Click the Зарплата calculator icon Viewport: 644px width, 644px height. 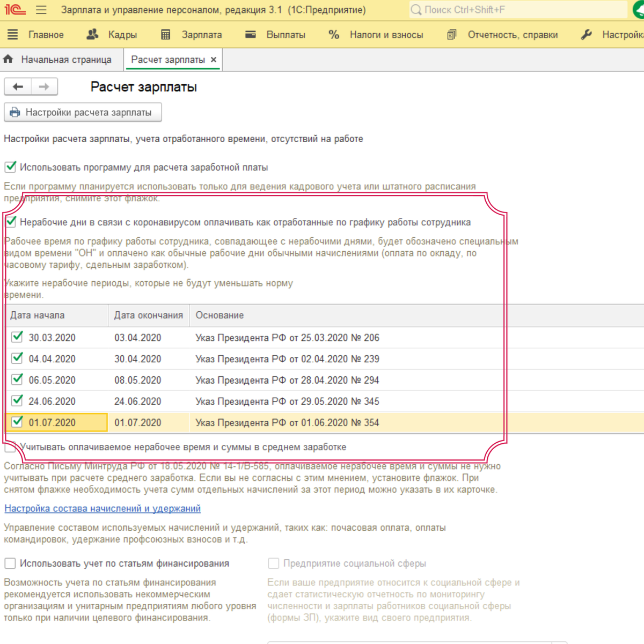point(165,34)
